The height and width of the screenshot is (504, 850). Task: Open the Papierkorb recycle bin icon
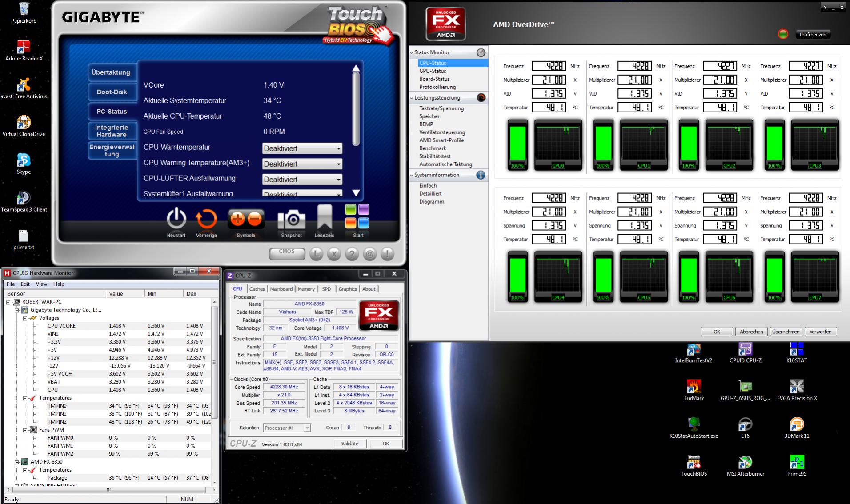[24, 9]
